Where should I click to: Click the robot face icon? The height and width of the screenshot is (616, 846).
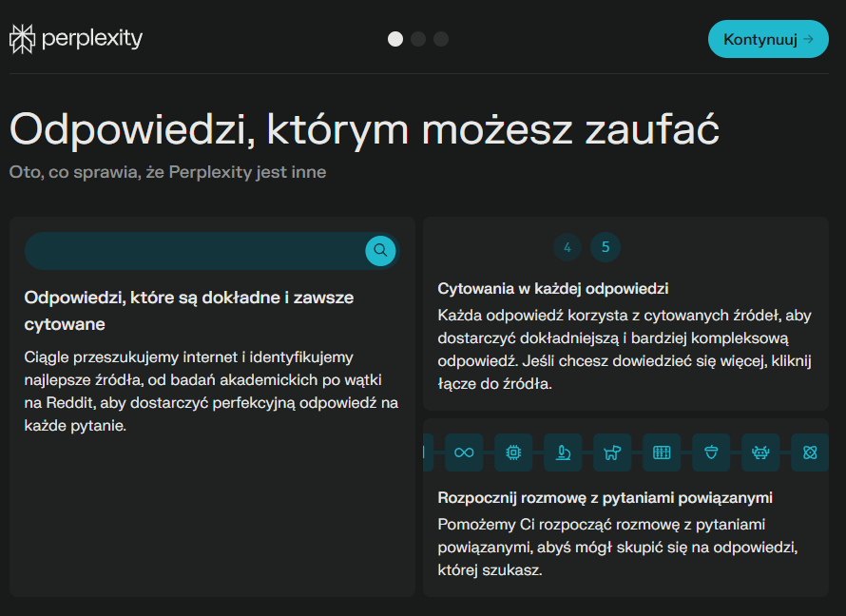760,452
